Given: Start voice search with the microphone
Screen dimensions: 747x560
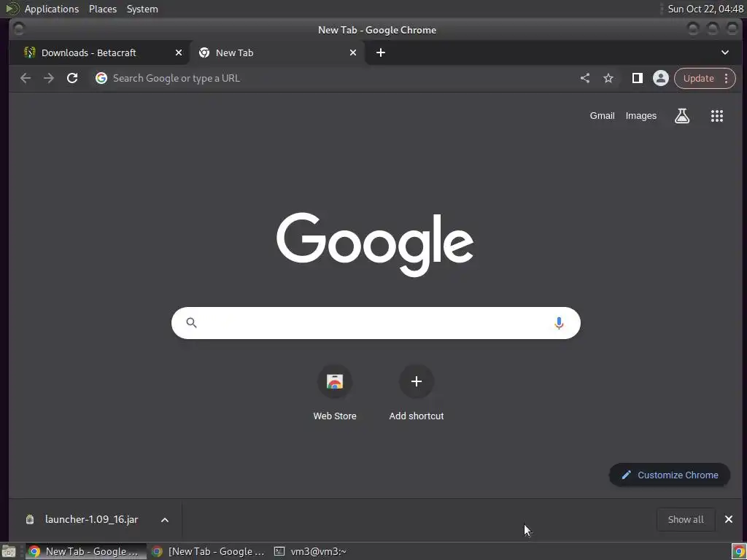Looking at the screenshot, I should 559,323.
